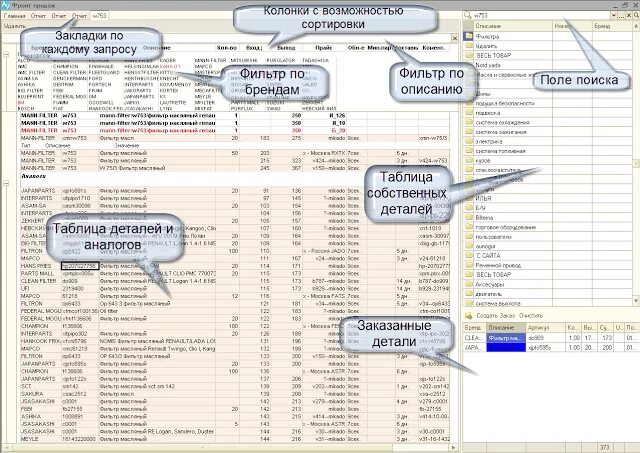This screenshot has height=453, width=640.
Task: Select the UFI row with article 2318400
Action: coord(235,289)
